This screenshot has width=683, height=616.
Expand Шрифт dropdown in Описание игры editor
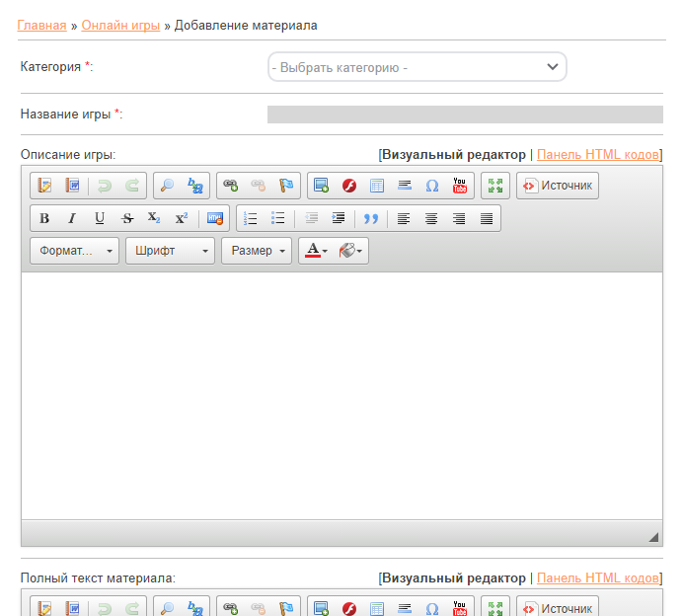click(170, 251)
